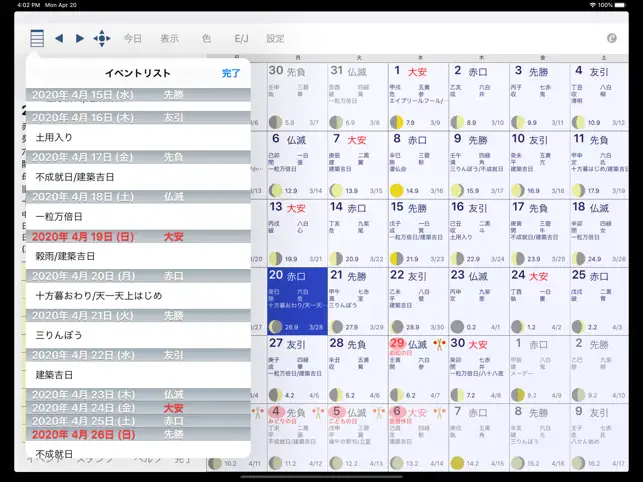Select calendar day 8 赤口 cell
This screenshot has height=482, width=643.
[x=418, y=165]
